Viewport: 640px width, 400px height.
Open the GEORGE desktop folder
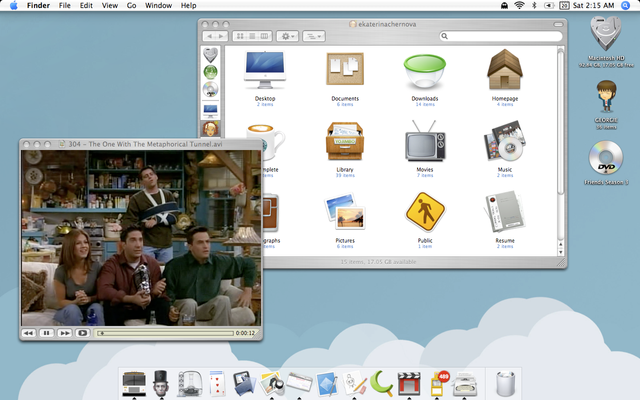[606, 97]
